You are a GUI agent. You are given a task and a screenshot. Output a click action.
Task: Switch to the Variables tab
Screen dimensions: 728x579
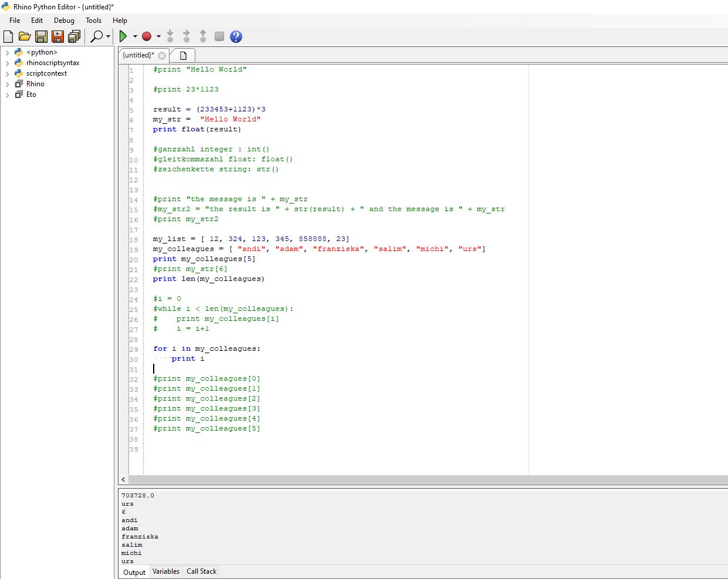[x=166, y=571]
